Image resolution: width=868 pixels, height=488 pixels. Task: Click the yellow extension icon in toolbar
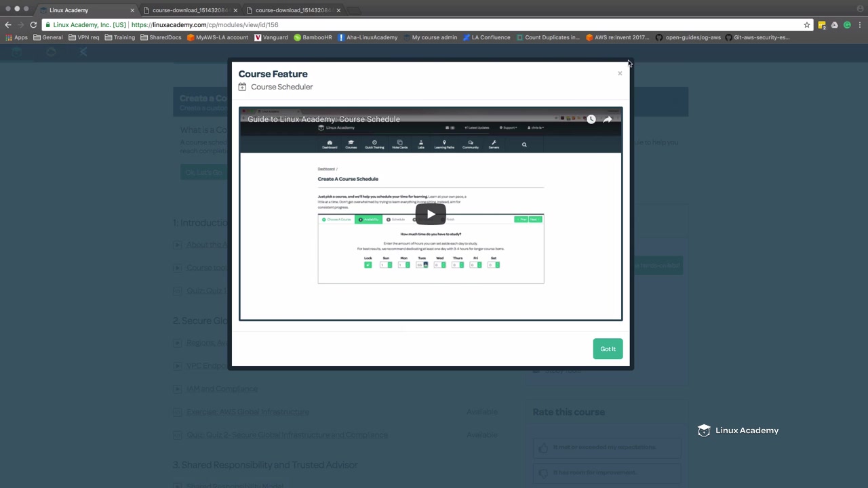point(822,24)
